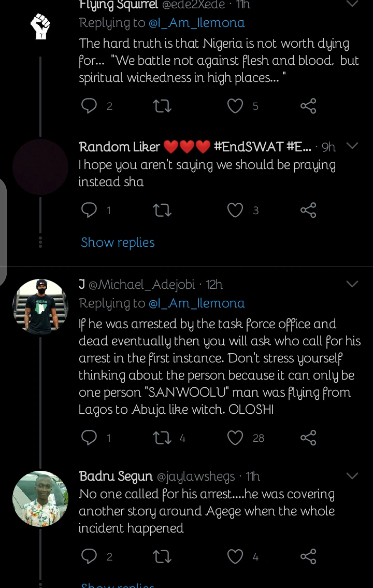Retweet Michael_Adejobi's tweet about SANWOOLU
Screen dimensions: 373x588
coord(163,438)
